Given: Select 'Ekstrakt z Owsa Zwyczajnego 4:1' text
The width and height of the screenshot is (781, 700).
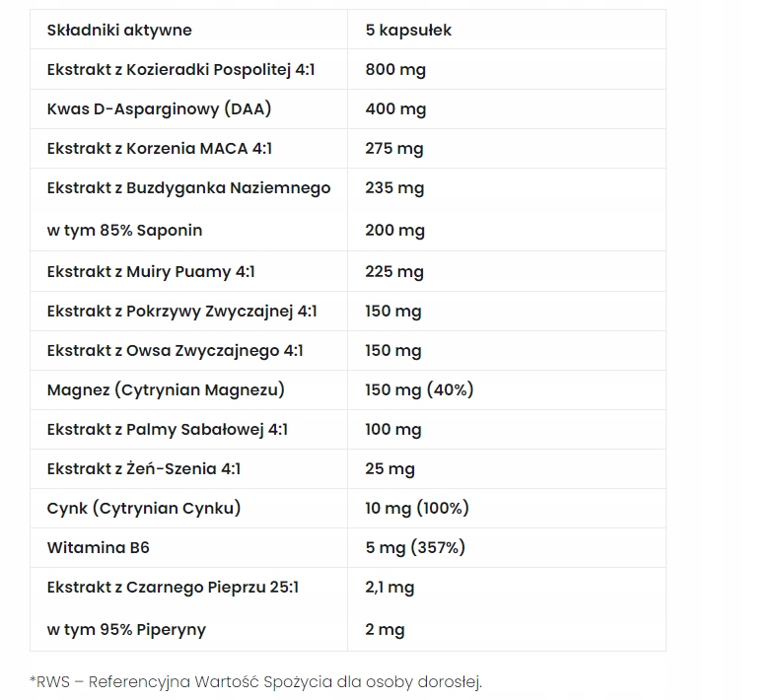Looking at the screenshot, I should 175,350.
